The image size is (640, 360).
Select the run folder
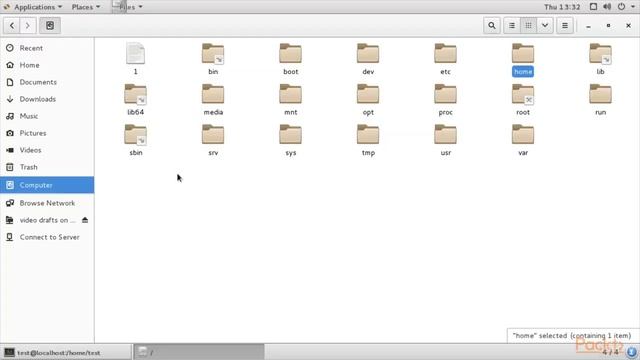pyautogui.click(x=600, y=99)
